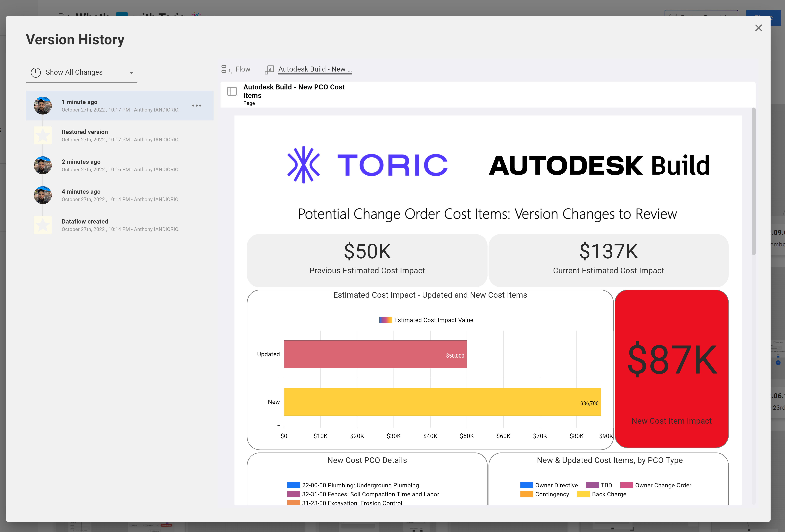Open the Autodesk Build - New PCO Cost Items page
This screenshot has height=532, width=785.
tap(294, 91)
